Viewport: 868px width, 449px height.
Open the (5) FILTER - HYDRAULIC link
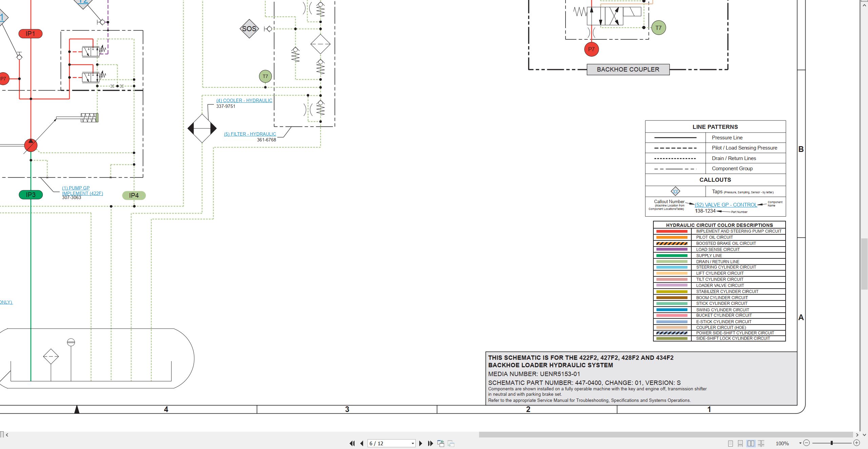click(250, 134)
